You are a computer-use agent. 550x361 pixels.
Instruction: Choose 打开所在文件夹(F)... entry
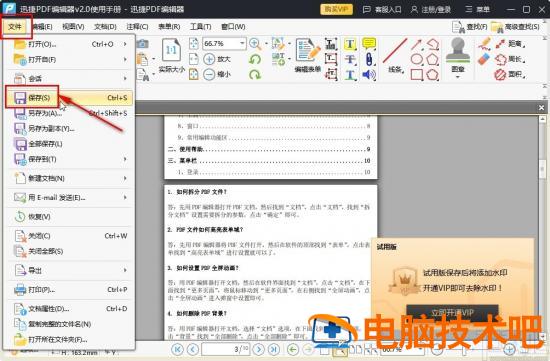tap(69, 340)
